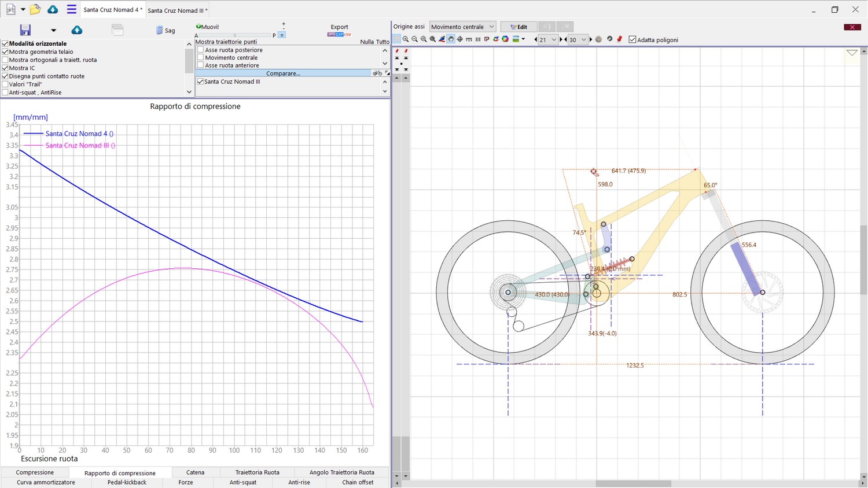The width and height of the screenshot is (868, 488).
Task: Expand the triangle at canvas top-right
Action: [x=852, y=53]
